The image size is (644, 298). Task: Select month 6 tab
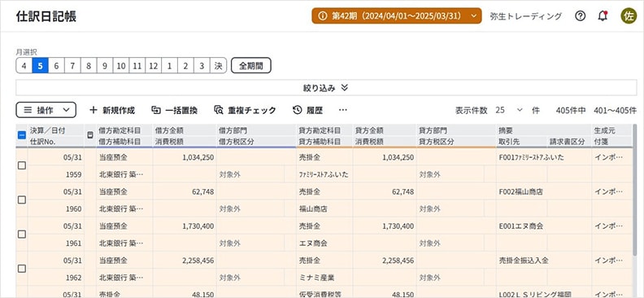(x=56, y=66)
